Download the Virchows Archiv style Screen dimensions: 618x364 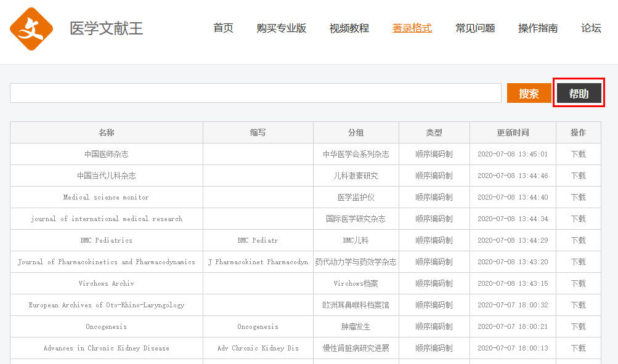click(x=578, y=283)
